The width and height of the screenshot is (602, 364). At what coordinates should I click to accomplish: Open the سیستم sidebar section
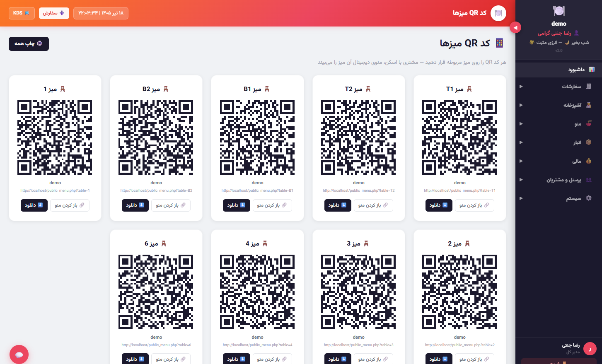[558, 198]
